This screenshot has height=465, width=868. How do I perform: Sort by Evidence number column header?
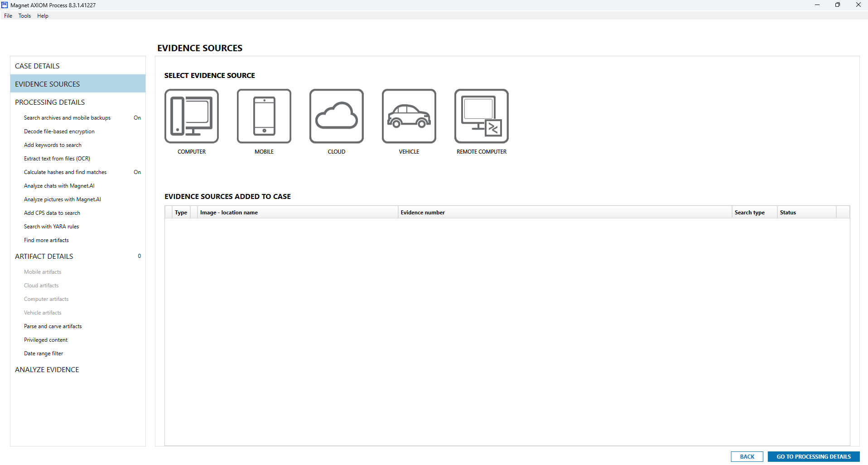(x=565, y=212)
